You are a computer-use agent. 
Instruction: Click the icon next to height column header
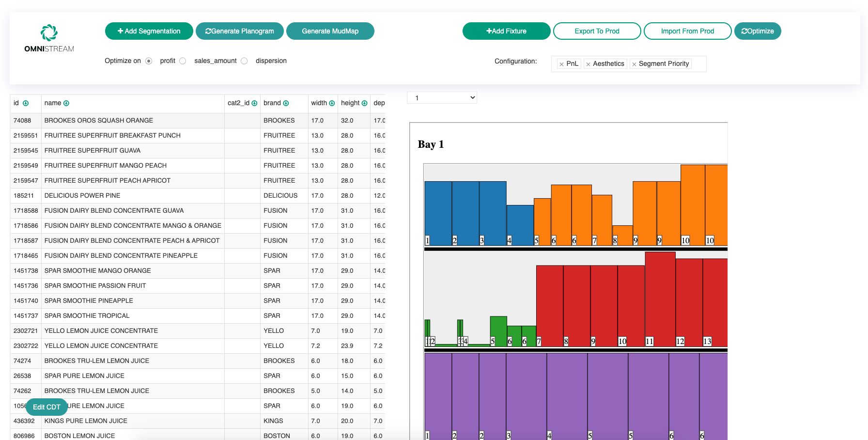[364, 103]
